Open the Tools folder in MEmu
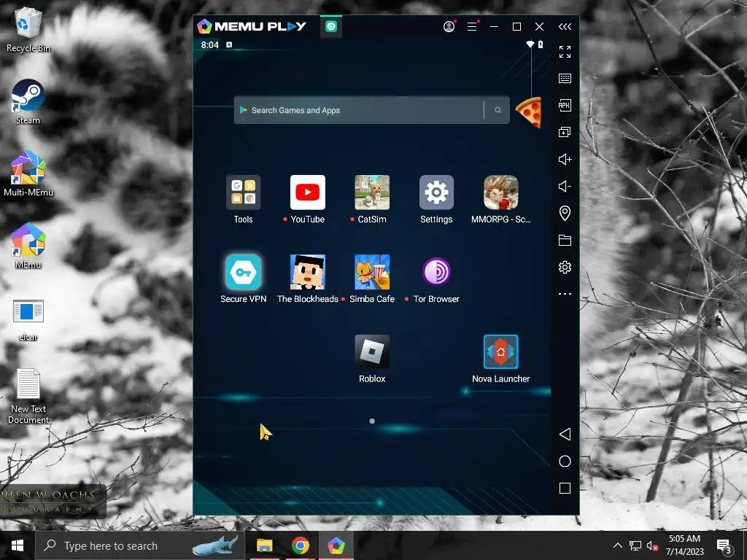Viewport: 747px width, 560px height. 243,192
